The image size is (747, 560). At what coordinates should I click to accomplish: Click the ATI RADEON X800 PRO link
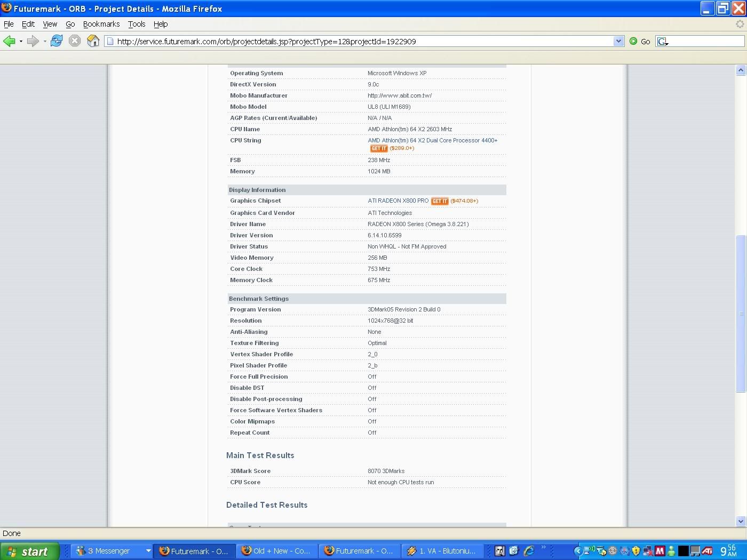pos(398,201)
